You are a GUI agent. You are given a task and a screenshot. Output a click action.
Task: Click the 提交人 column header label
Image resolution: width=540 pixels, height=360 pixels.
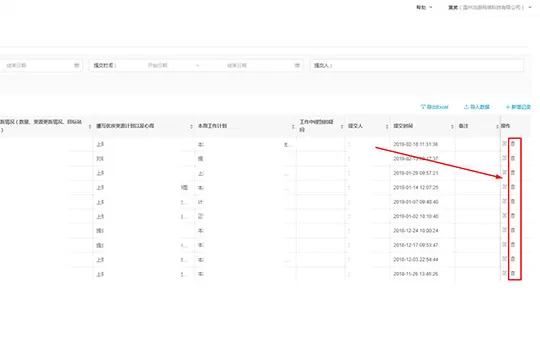tap(355, 126)
